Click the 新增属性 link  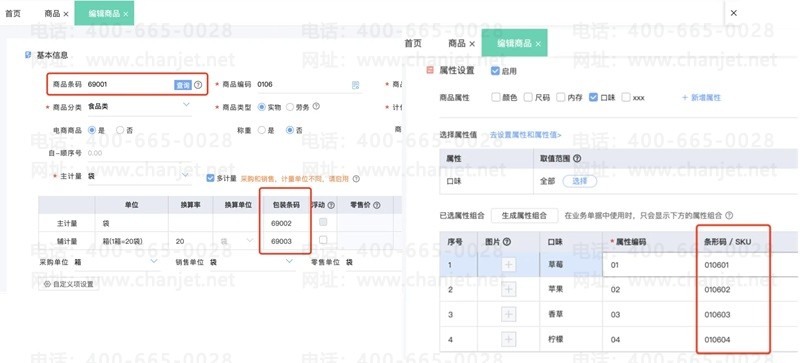point(702,98)
